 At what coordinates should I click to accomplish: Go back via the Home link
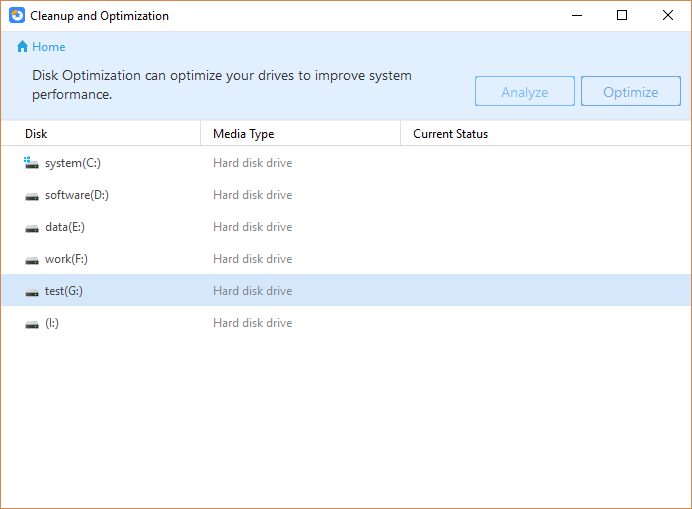(x=48, y=47)
